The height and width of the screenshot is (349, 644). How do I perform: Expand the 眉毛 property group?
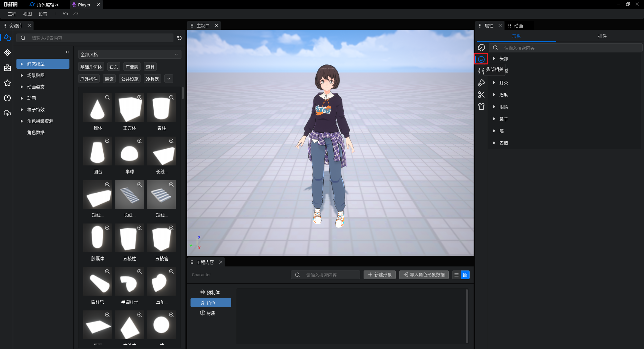[x=494, y=95]
